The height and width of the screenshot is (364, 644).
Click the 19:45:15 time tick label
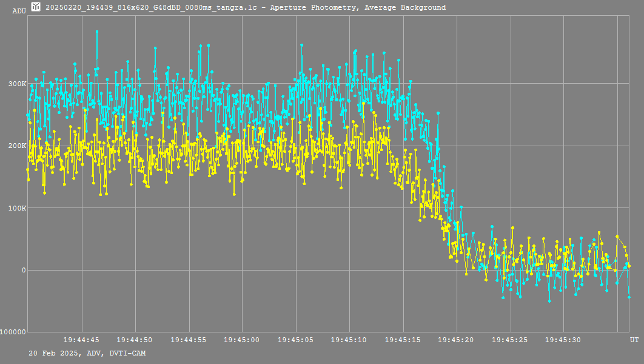pyautogui.click(x=403, y=340)
